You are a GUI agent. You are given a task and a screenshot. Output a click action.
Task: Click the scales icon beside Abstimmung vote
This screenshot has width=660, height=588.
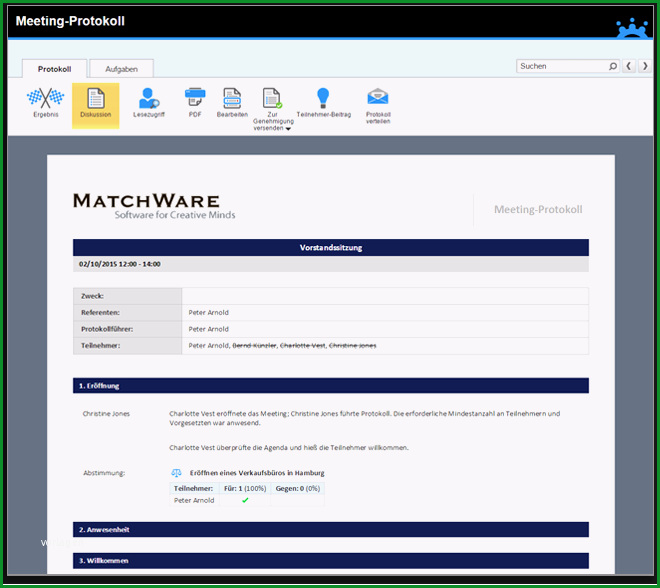176,473
